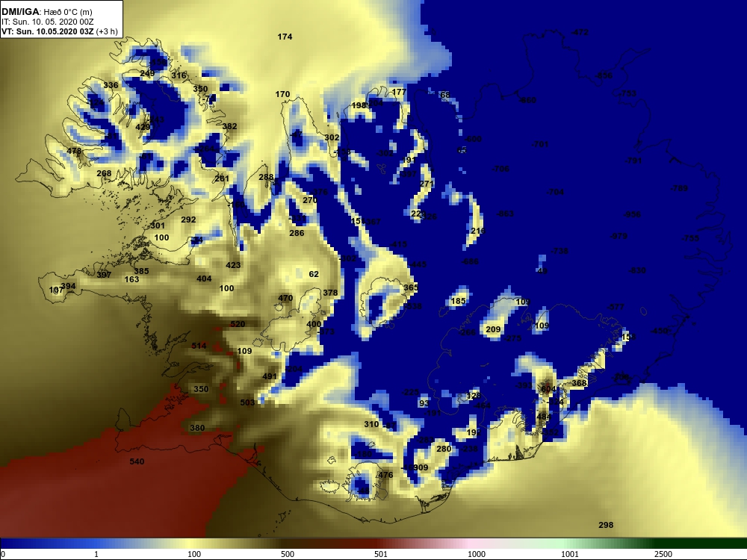Click the map value 365
747x560 pixels.
(411, 287)
